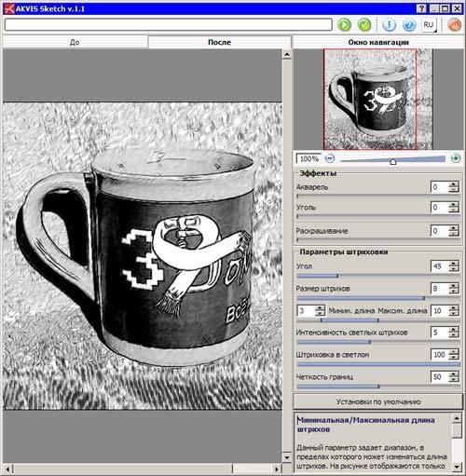Click the Раскрашивание slider track
The image size is (466, 476).
pyautogui.click(x=378, y=239)
